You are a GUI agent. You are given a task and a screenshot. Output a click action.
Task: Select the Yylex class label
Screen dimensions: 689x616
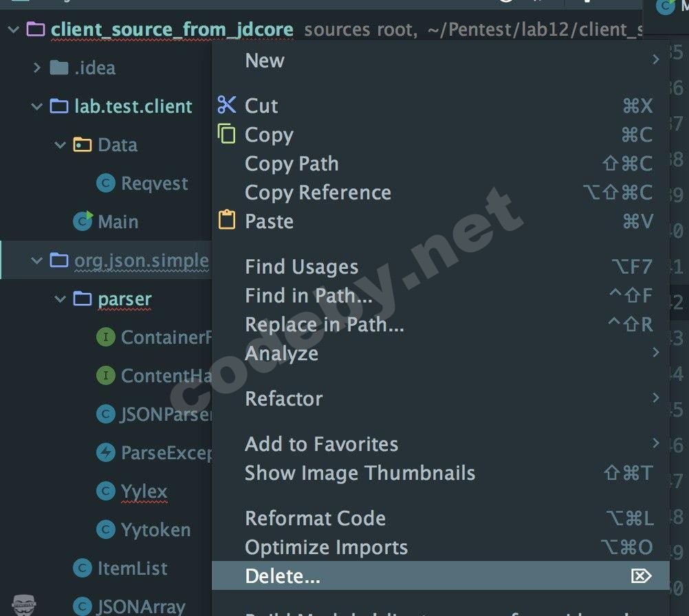click(x=144, y=492)
